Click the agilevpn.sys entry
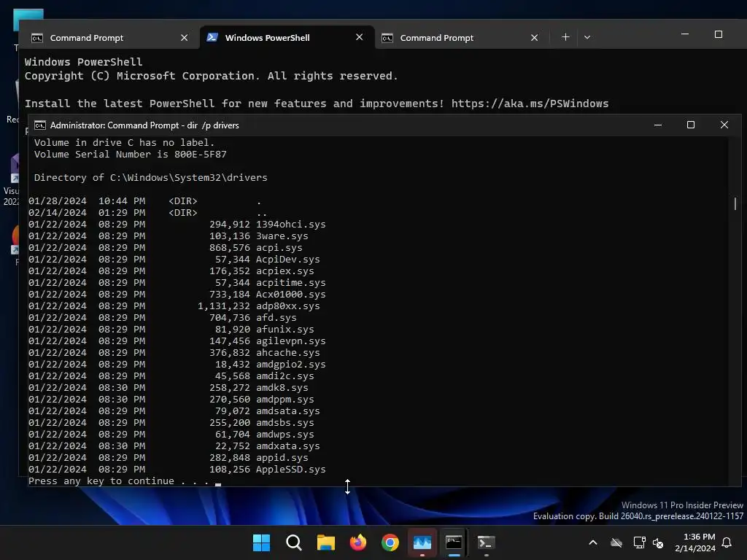The height and width of the screenshot is (560, 747). click(x=290, y=341)
